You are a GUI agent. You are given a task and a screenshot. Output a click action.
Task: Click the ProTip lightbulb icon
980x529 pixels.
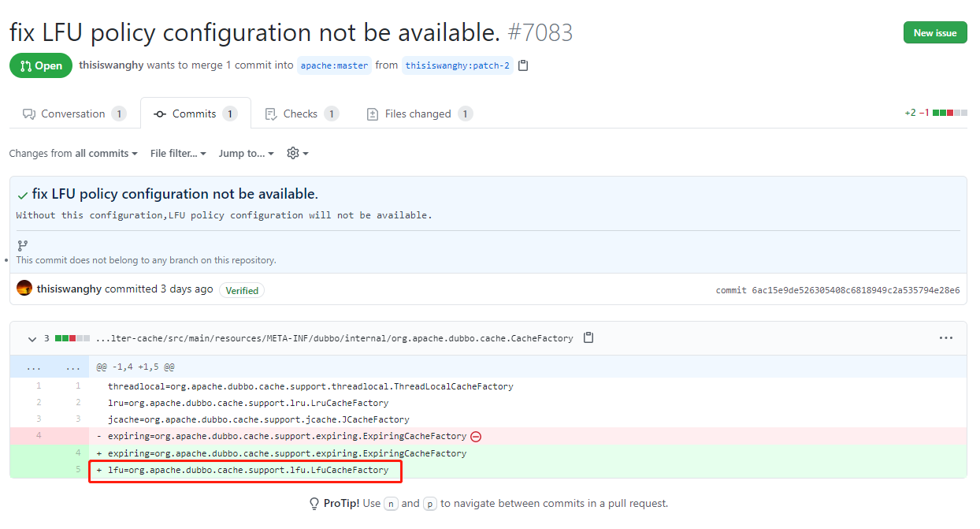tap(314, 504)
